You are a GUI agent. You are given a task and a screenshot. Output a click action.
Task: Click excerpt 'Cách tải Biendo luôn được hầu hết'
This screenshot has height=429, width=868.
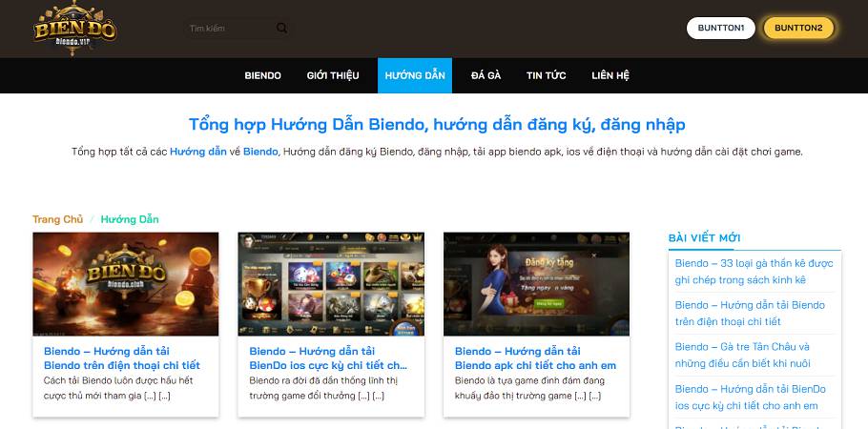pos(118,388)
